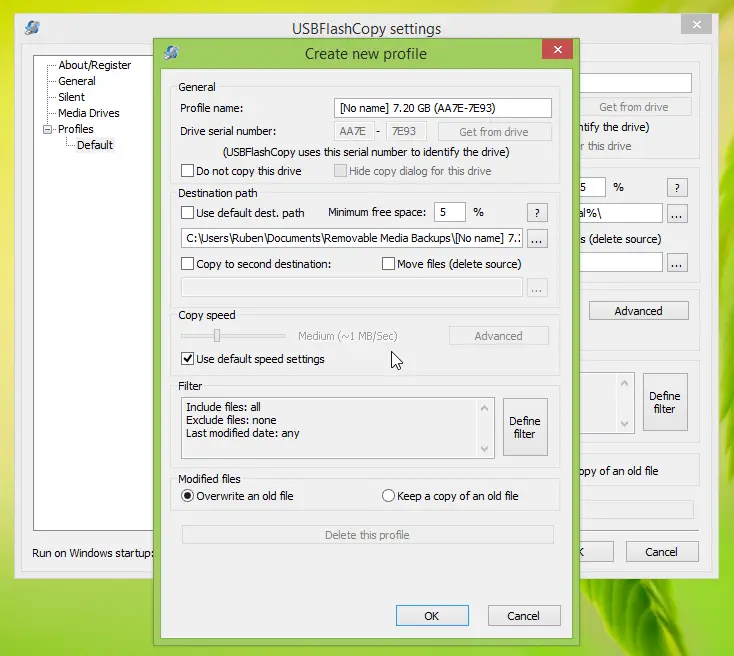Click the question mark button in settings window

tap(677, 188)
